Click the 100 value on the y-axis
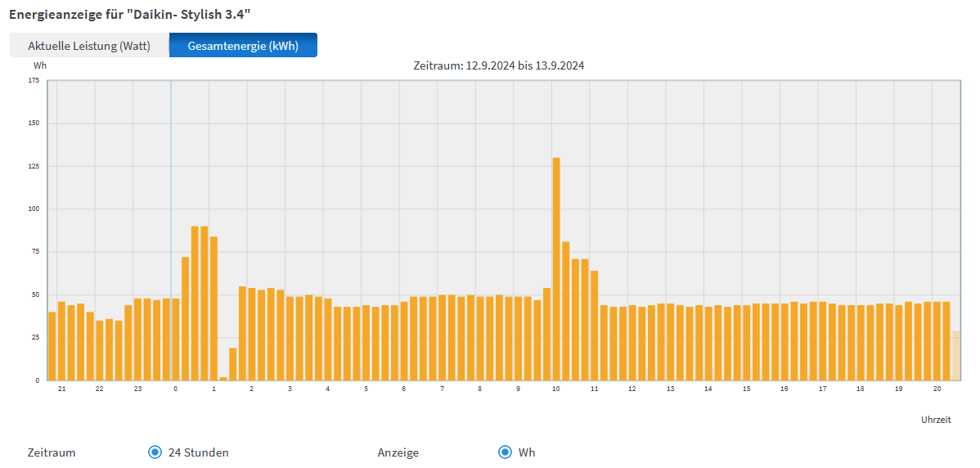The image size is (980, 468). (34, 209)
